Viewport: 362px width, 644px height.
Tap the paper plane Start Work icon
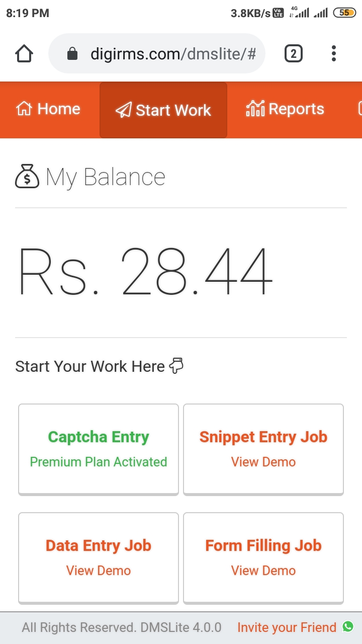(124, 110)
